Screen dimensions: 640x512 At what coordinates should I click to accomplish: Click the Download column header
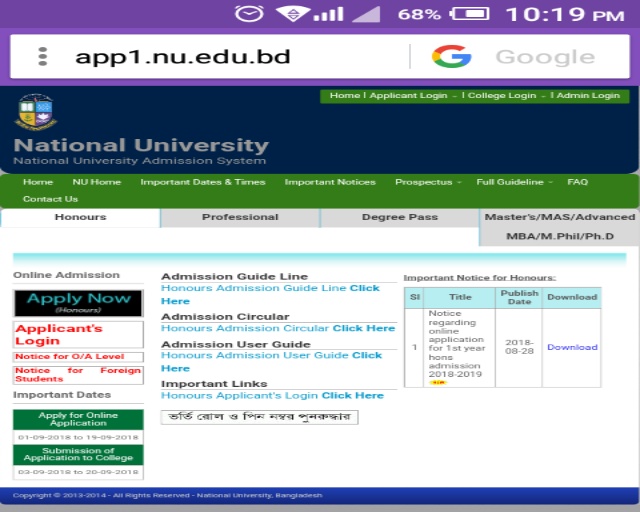(x=572, y=297)
